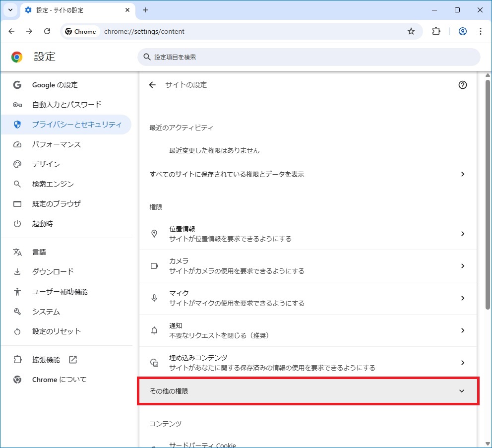This screenshot has height=448, width=492.
Task: Reload the page with refresh icon
Action: 47,31
